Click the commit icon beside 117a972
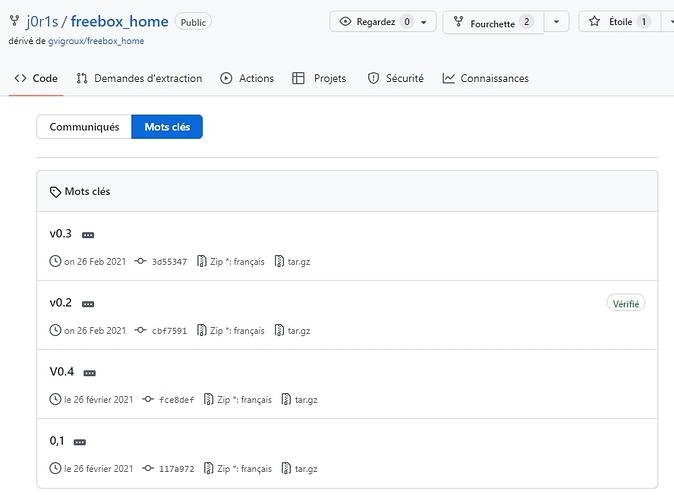The image size is (674, 500). [x=148, y=468]
